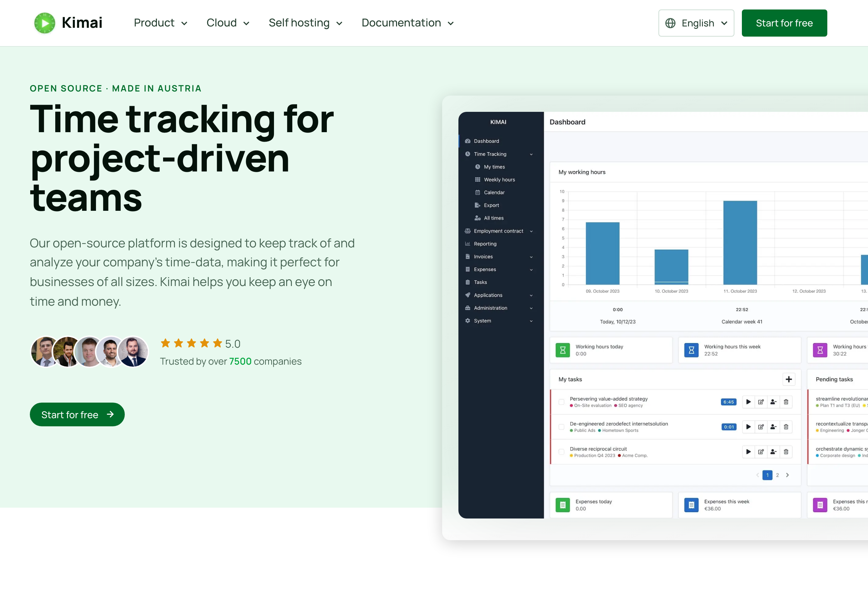868x610 pixels.
Task: Click the Expenses this week receipt icon
Action: pos(691,505)
